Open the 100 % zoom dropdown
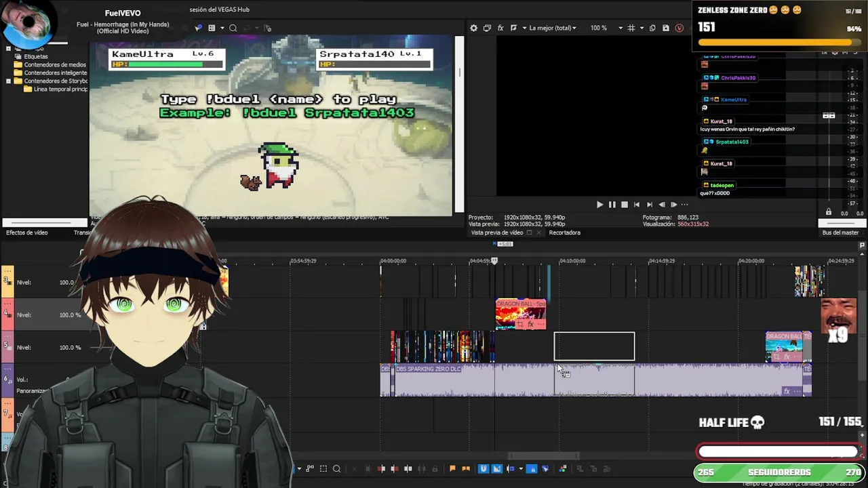The height and width of the screenshot is (488, 868). tap(606, 28)
